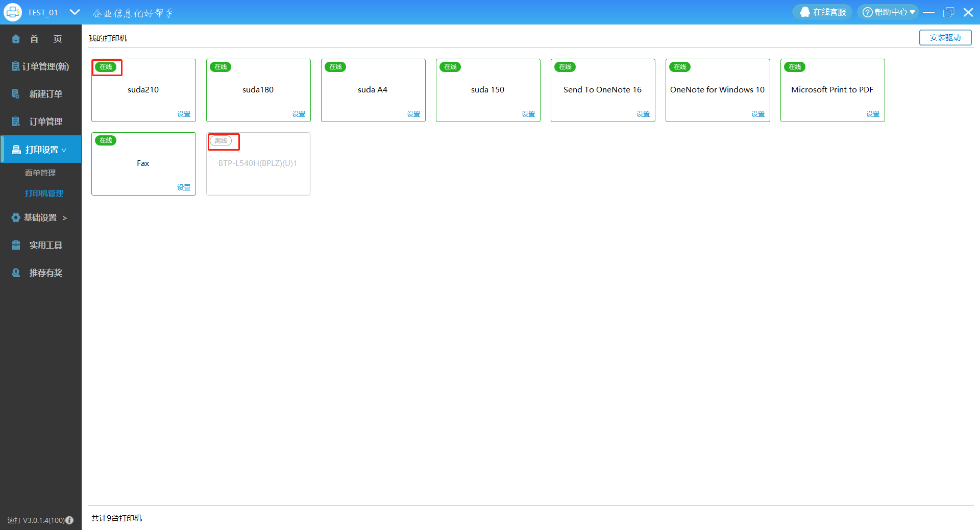The image size is (980, 530).
Task: Expand the 基础设置 basic settings section
Action: pyautogui.click(x=41, y=218)
